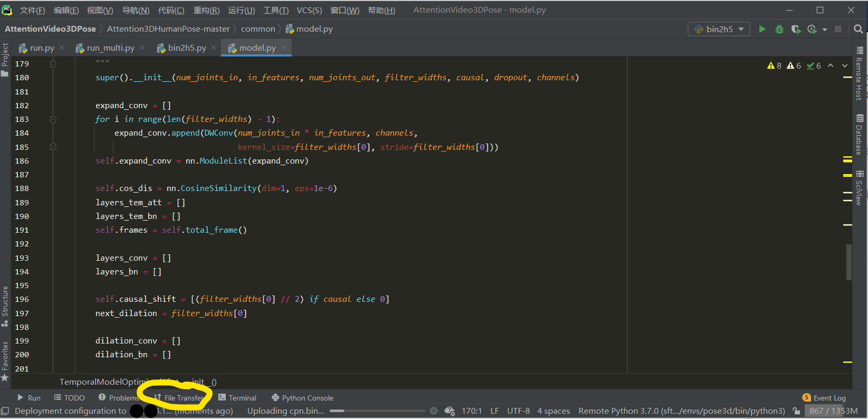Viewport: 868px width, 419px height.
Task: Click the 170:1 caret position indicator
Action: tap(471, 411)
